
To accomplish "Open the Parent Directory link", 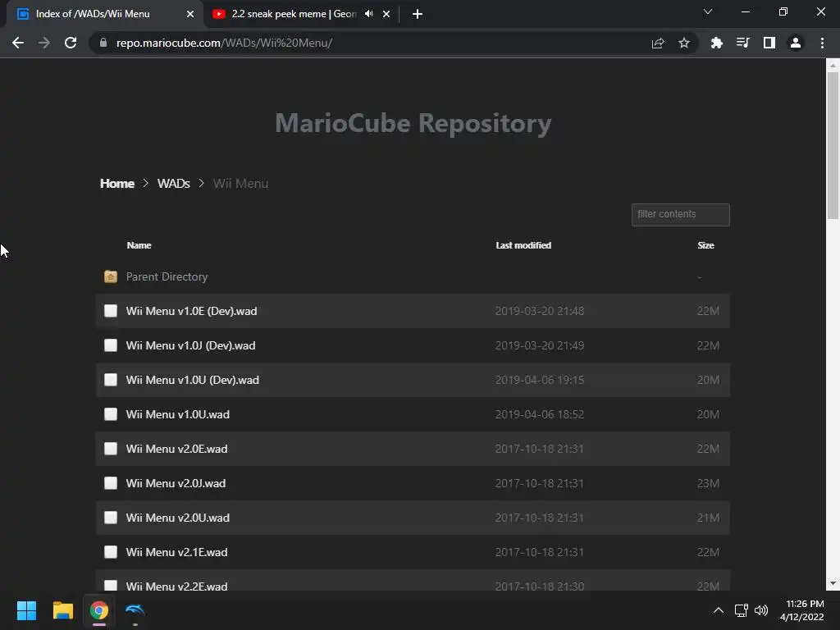I will [x=167, y=277].
